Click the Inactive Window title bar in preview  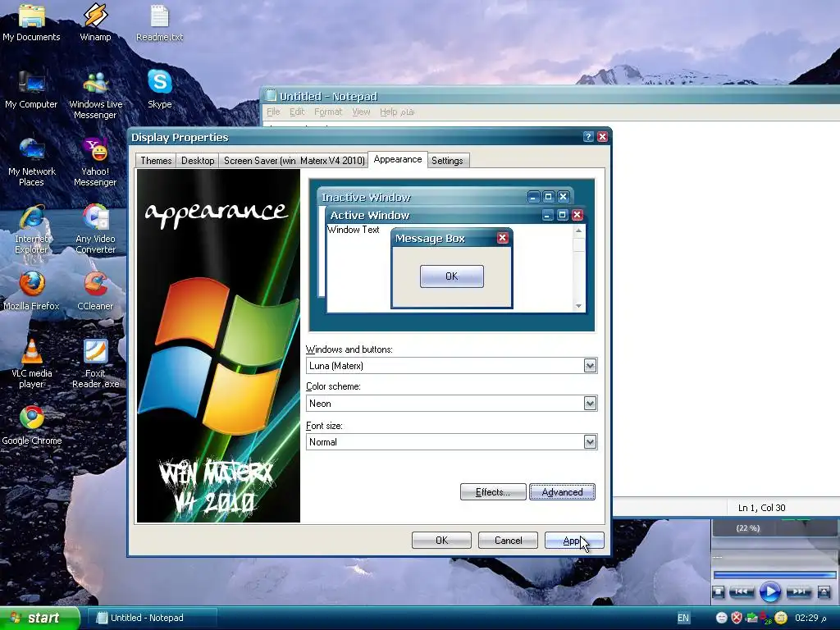445,197
